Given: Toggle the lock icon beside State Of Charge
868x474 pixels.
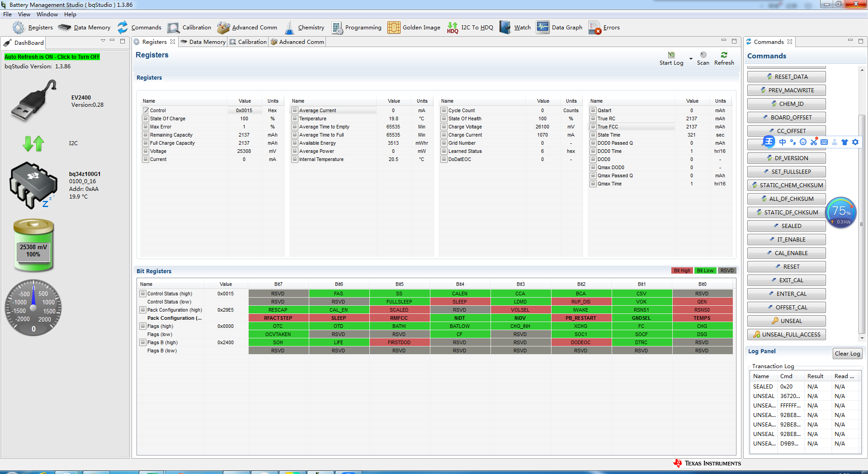Looking at the screenshot, I should pos(146,118).
